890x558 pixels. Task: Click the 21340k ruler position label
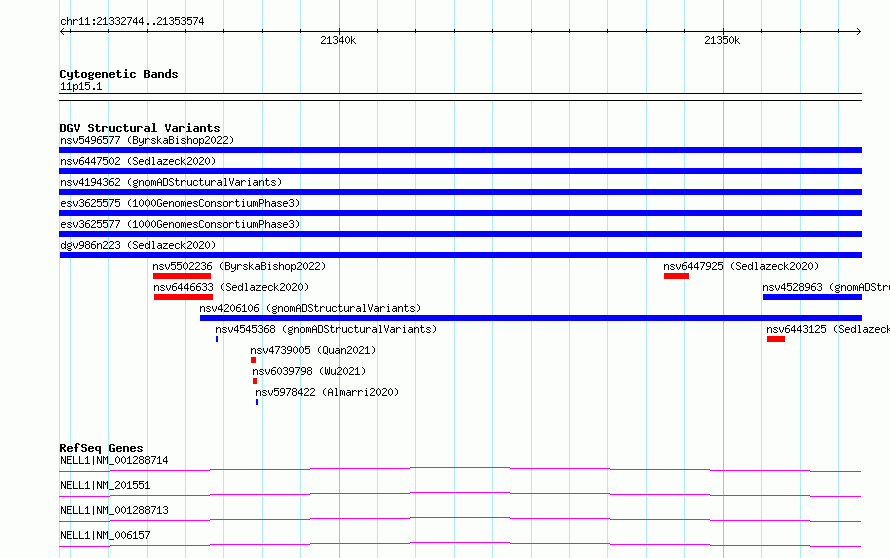coord(338,40)
